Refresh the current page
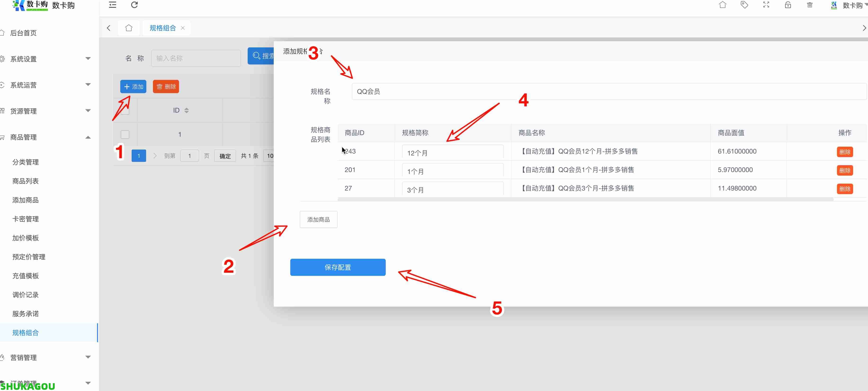The height and width of the screenshot is (391, 868). point(134,5)
